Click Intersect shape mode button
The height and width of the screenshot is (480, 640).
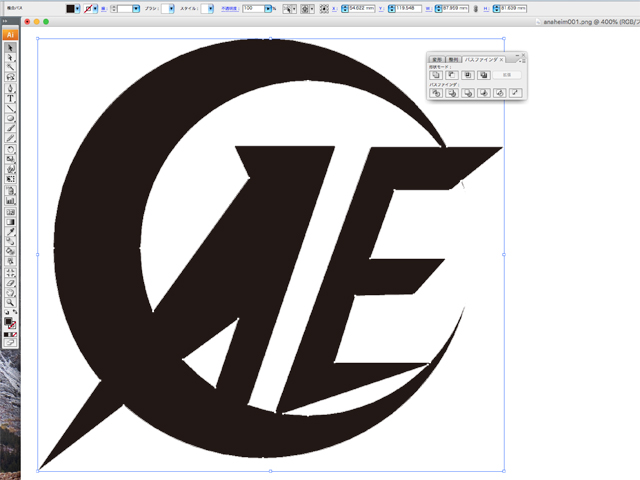coord(468,75)
